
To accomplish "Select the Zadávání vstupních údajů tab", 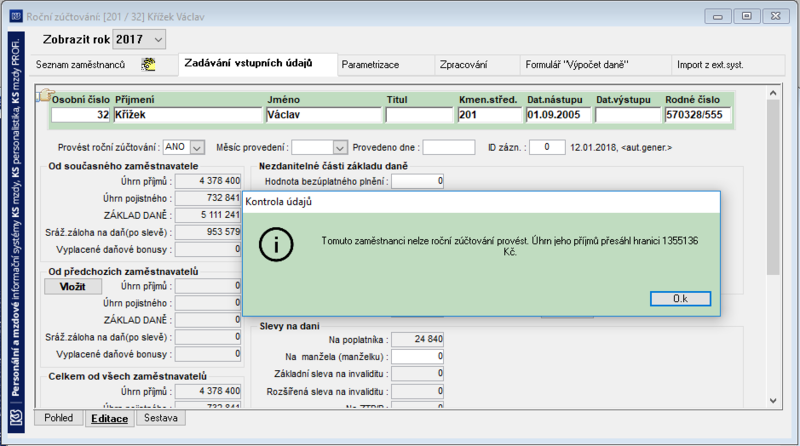I will click(x=258, y=64).
